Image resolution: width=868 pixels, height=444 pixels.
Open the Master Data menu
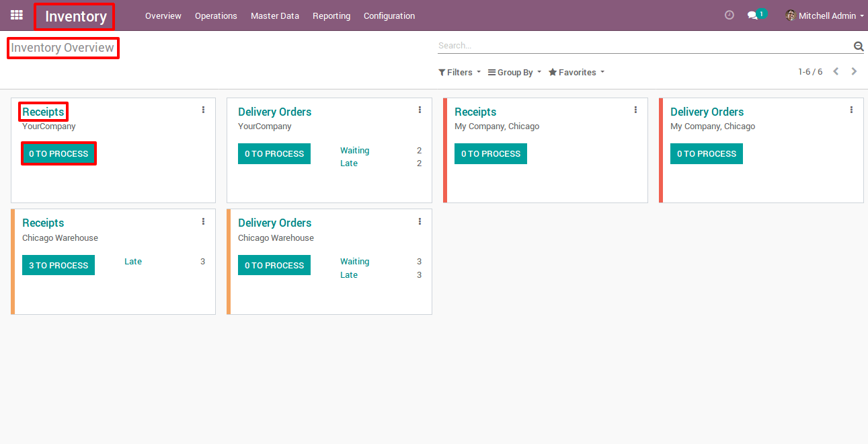point(275,15)
